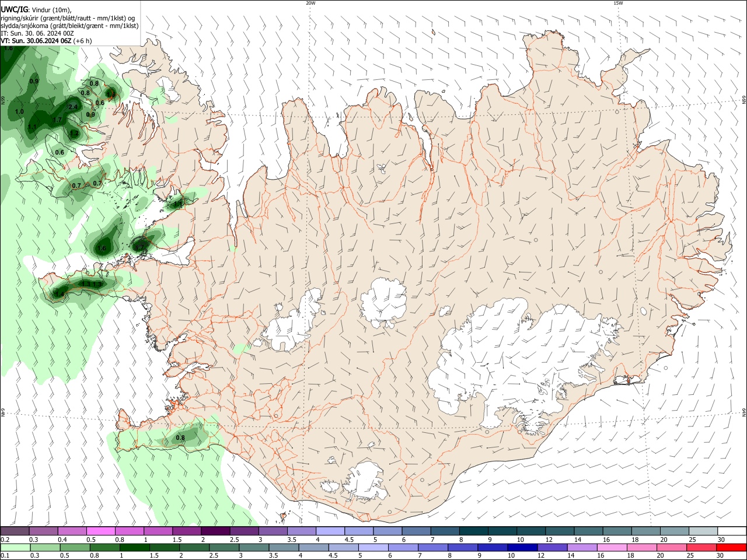This screenshot has width=747, height=560.
Task: Click the UWC/IG title text
Action: tap(14, 10)
